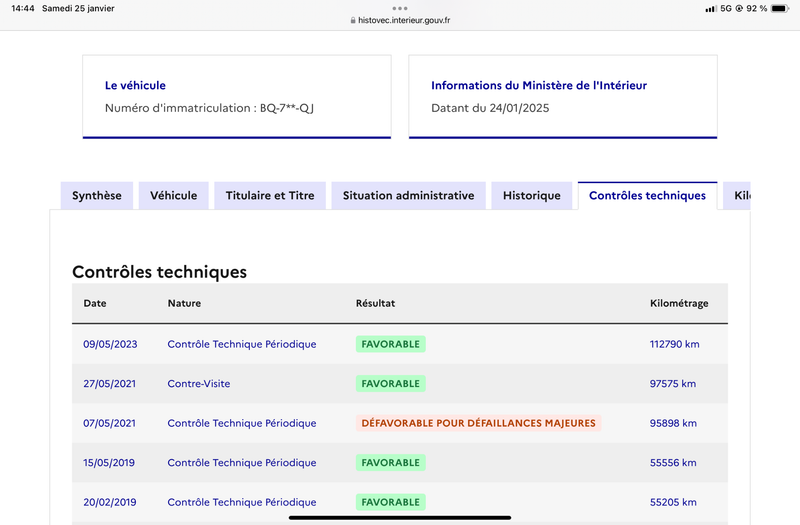The height and width of the screenshot is (525, 800).
Task: Click the 97575 km mileage value
Action: pos(672,384)
